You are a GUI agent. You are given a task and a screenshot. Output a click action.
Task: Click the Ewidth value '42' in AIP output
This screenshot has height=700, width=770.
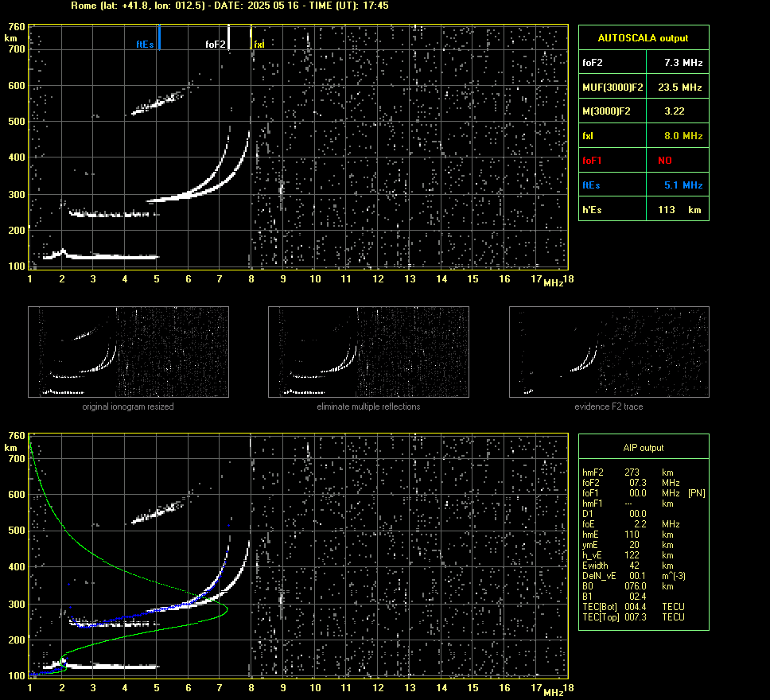[635, 566]
